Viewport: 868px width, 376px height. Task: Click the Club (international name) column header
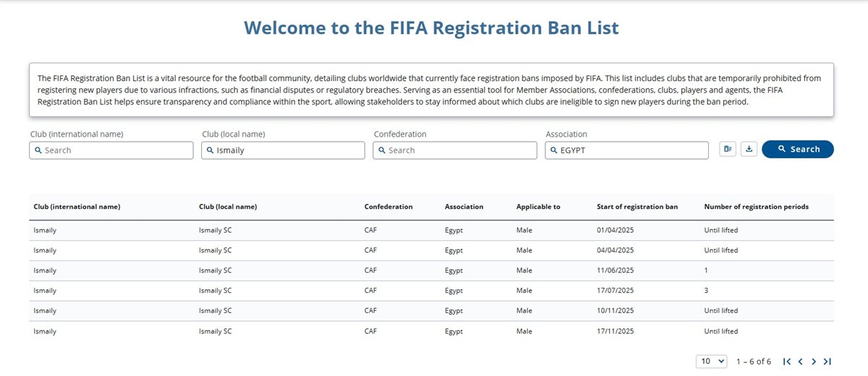77,207
